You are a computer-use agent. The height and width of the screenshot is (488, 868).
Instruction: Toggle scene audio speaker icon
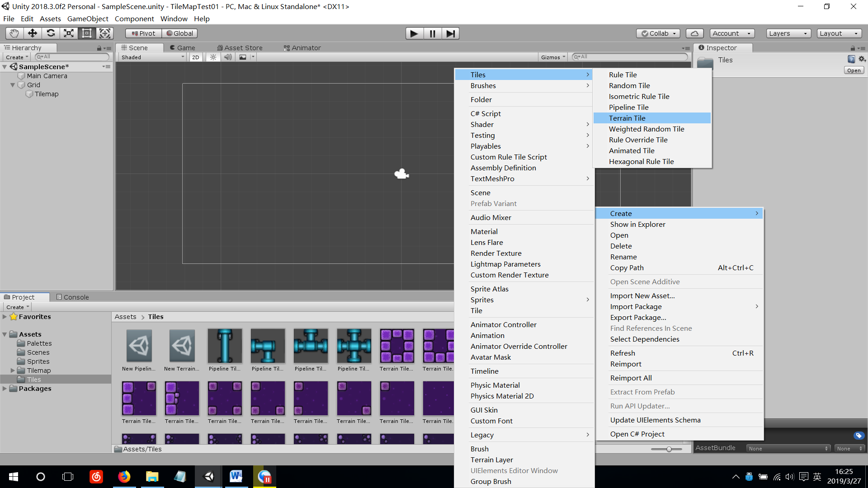(x=228, y=57)
